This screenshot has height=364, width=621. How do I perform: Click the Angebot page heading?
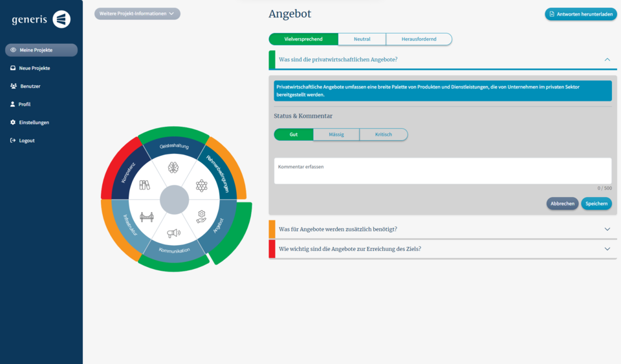290,14
